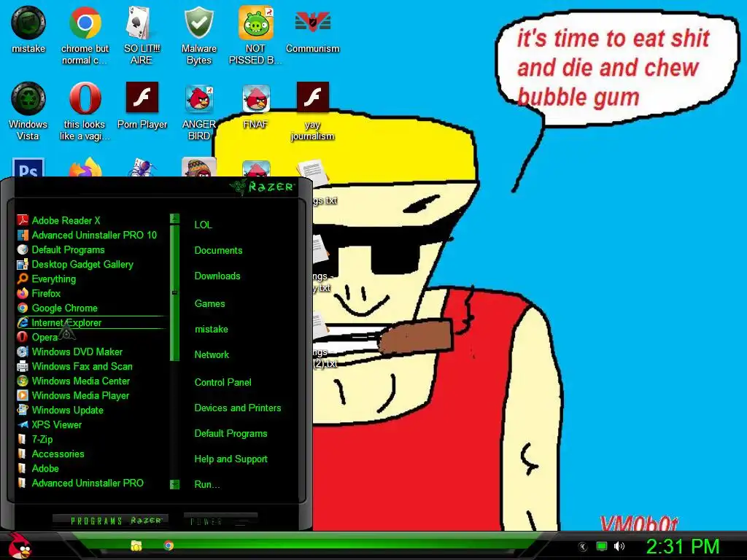
Task: Click the Windows Media Player icon
Action: (x=23, y=395)
